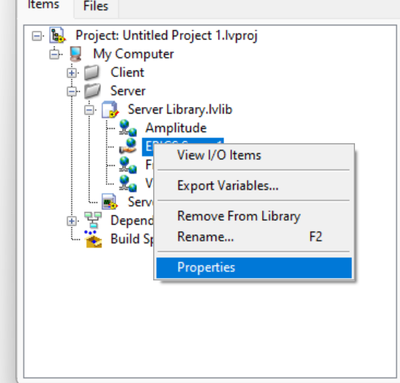This screenshot has height=383, width=400.
Task: Select Export Variables... in context menu
Action: pyautogui.click(x=254, y=186)
